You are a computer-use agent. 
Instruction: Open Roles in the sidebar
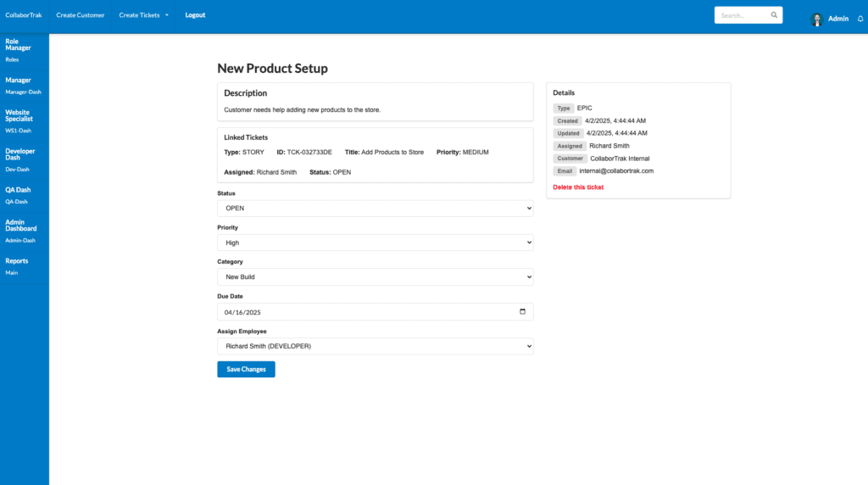click(x=12, y=59)
